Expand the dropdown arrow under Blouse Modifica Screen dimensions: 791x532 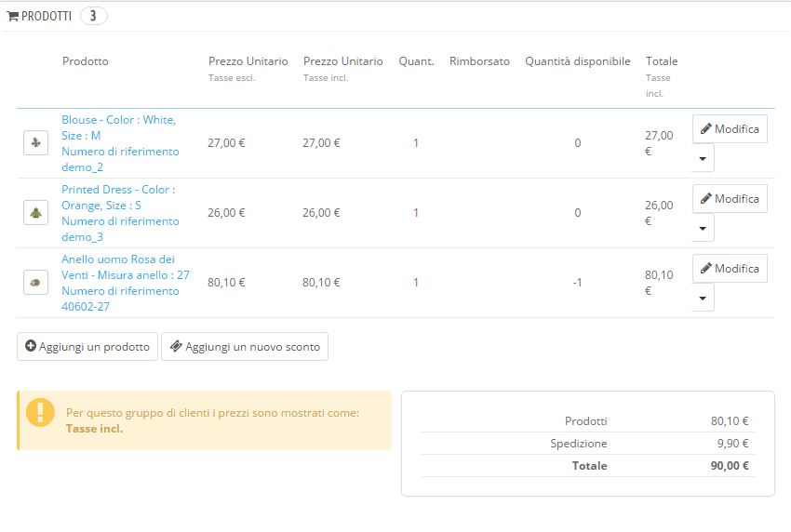(703, 158)
